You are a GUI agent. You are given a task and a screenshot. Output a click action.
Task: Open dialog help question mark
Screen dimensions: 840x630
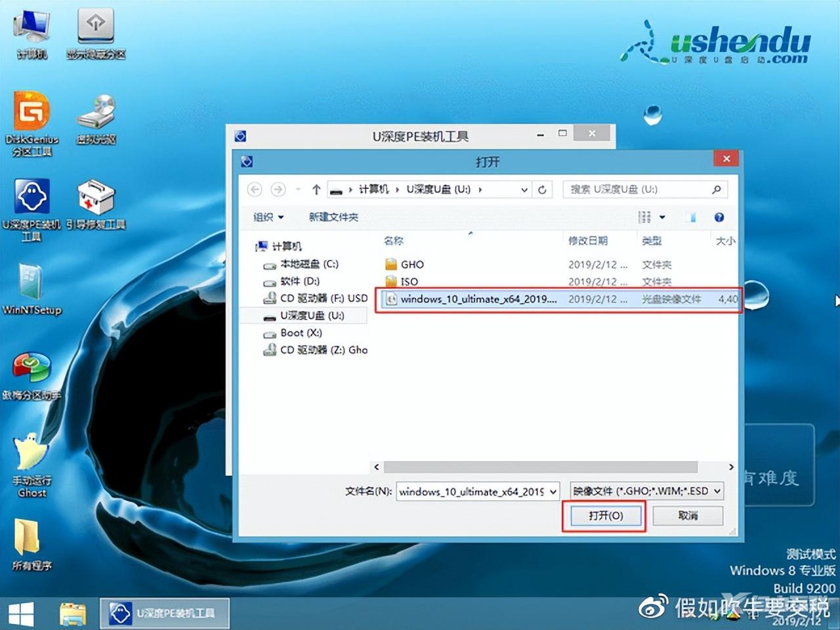pyautogui.click(x=719, y=217)
